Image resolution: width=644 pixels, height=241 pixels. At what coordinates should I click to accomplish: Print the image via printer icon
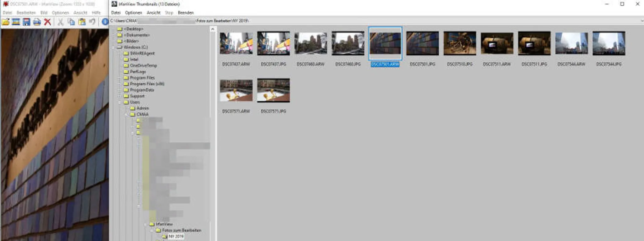37,22
